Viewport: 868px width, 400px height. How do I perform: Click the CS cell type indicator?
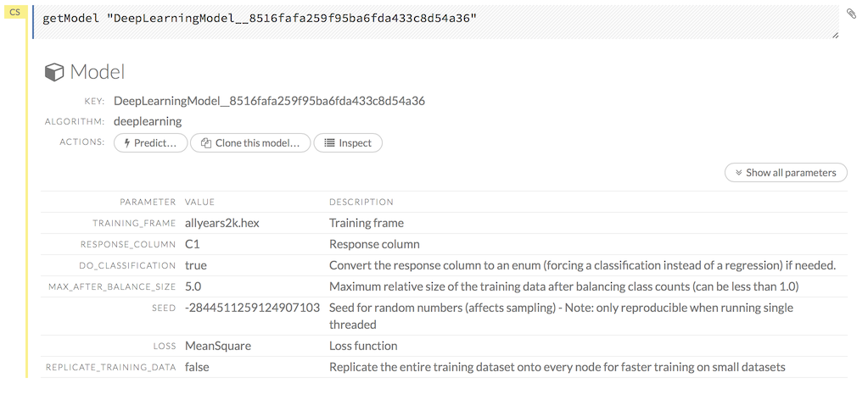coord(14,12)
